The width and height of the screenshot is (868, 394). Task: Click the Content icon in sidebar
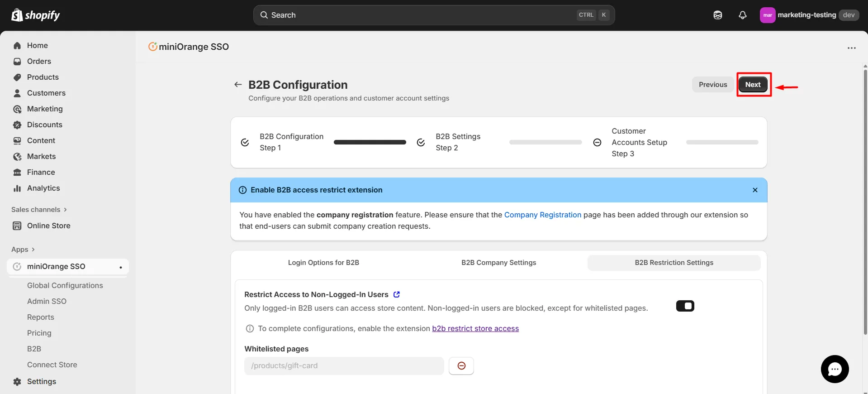pos(17,140)
